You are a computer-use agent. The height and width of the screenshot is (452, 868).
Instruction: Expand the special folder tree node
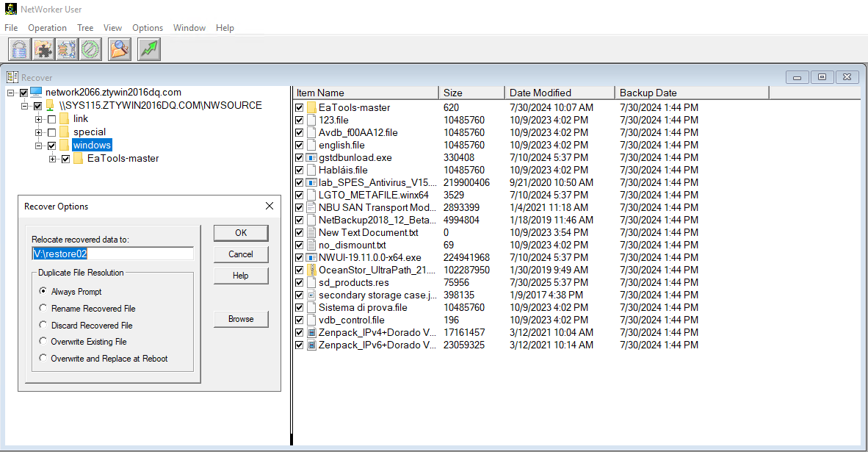[38, 132]
